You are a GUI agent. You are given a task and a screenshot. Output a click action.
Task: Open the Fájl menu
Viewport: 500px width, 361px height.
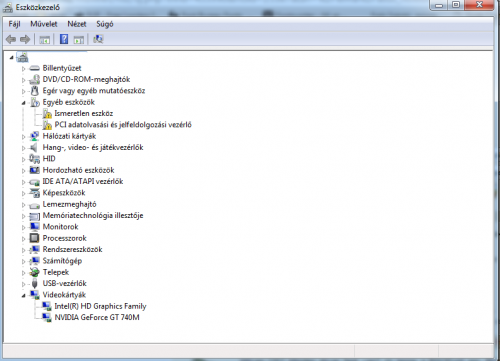click(x=14, y=24)
